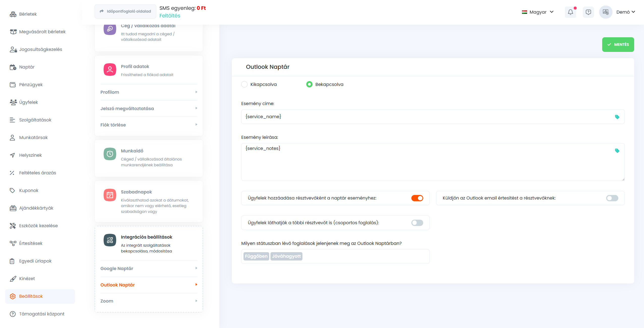
Task: Click the Profil adatok person icon
Action: [x=110, y=70]
